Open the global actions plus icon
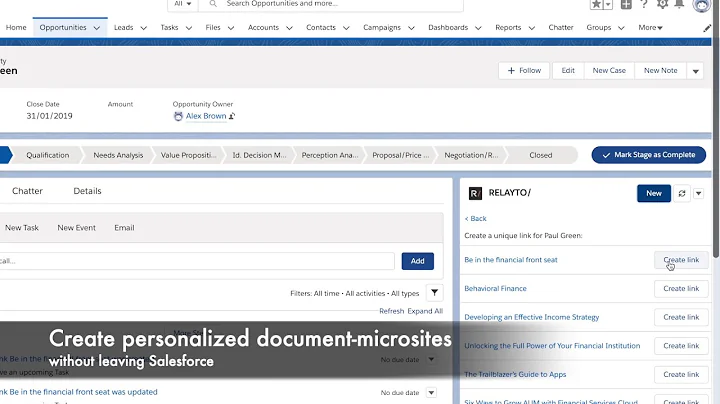 [626, 4]
